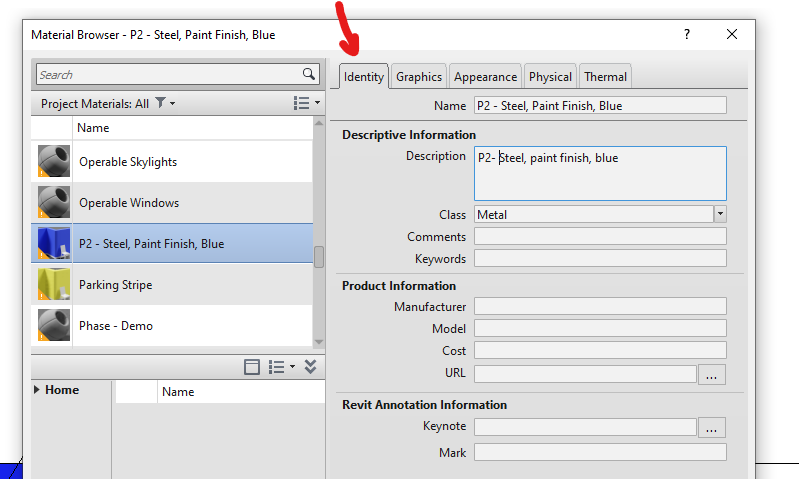Click the yellow Parking Stripe material icon
Screen dimensions: 799x479
[x=51, y=285]
